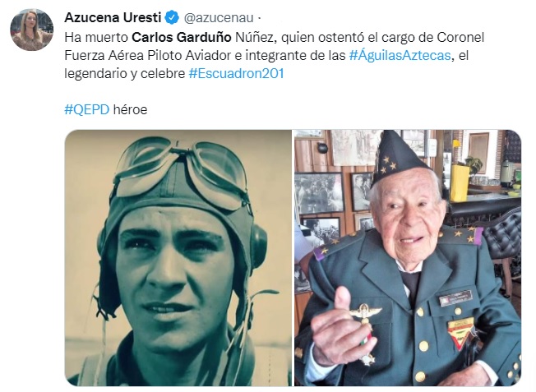The height and width of the screenshot is (392, 536).
Task: Click the blue verified badge icon
Action: pyautogui.click(x=172, y=17)
